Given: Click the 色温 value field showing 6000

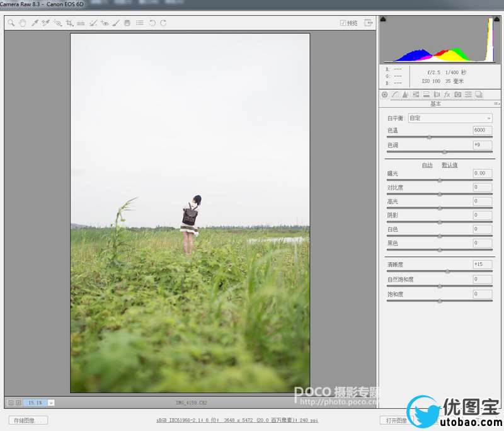Looking at the screenshot, I should (x=482, y=130).
